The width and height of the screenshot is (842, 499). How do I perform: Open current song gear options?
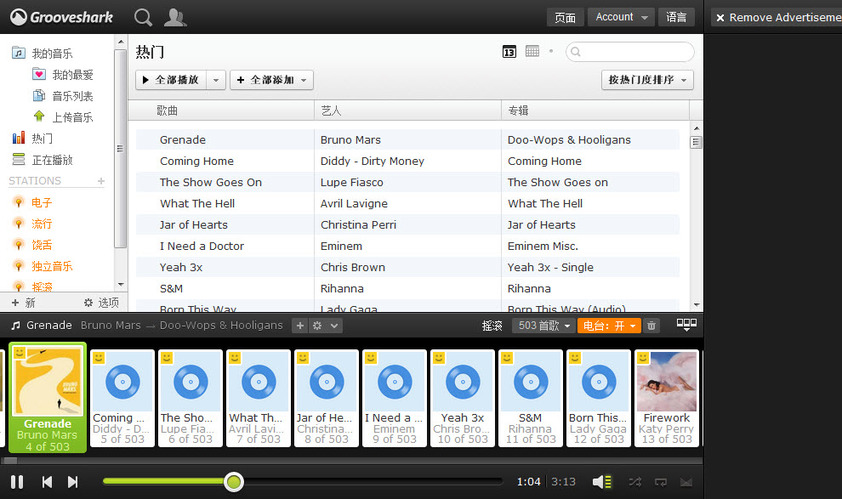[317, 326]
